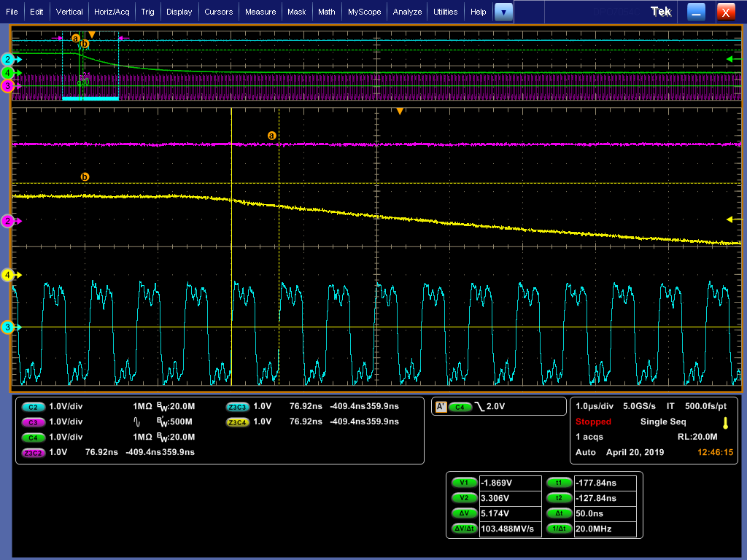Click the C4 trigger source badge
This screenshot has width=747, height=560.
pos(460,407)
